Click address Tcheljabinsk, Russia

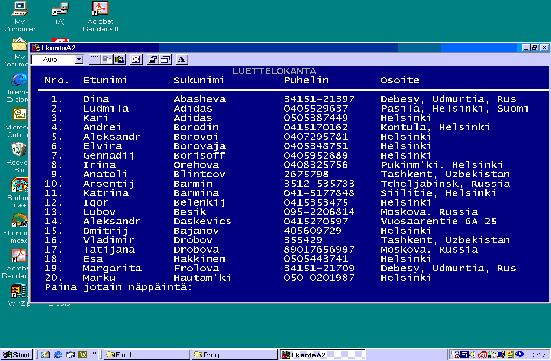[x=445, y=184]
